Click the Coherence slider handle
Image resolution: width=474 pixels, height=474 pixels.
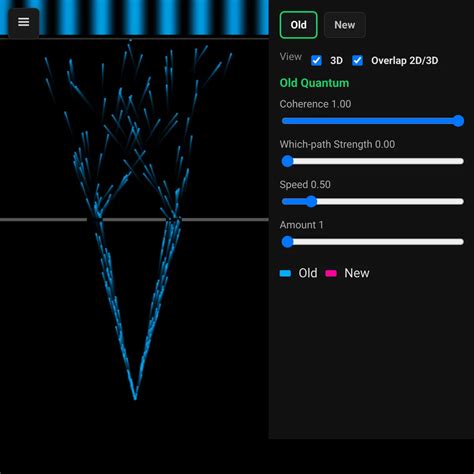(x=458, y=121)
